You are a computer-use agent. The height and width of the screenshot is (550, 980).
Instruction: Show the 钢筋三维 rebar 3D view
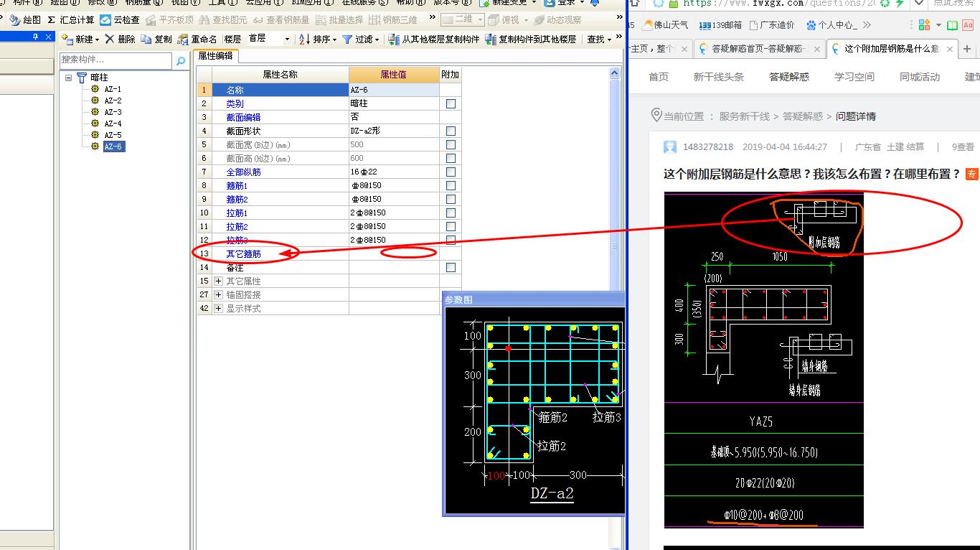pos(393,20)
